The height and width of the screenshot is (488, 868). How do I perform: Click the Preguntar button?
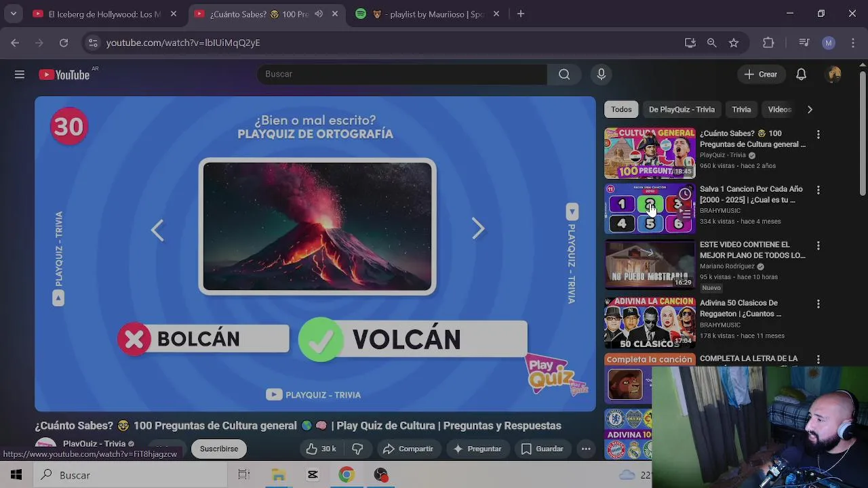click(x=477, y=449)
